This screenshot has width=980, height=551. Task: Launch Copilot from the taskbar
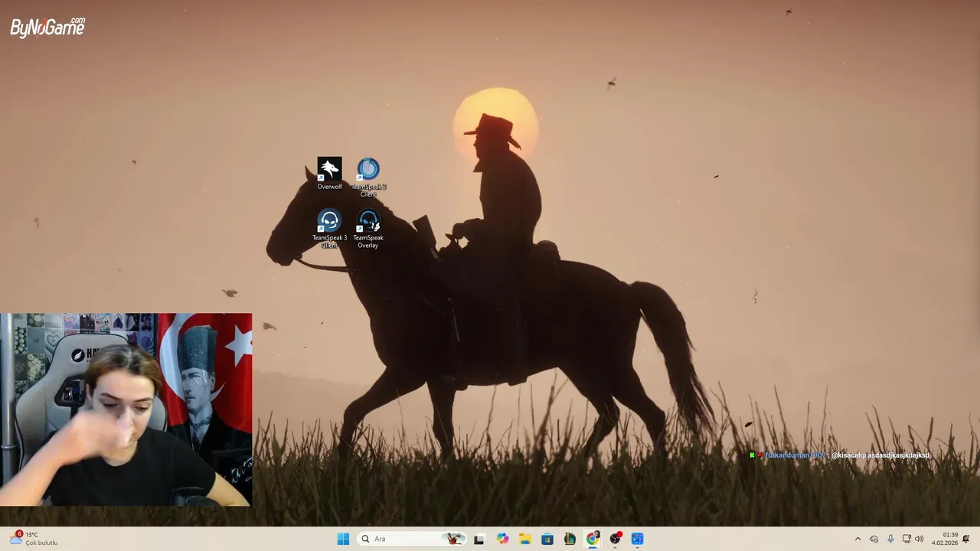pos(502,539)
